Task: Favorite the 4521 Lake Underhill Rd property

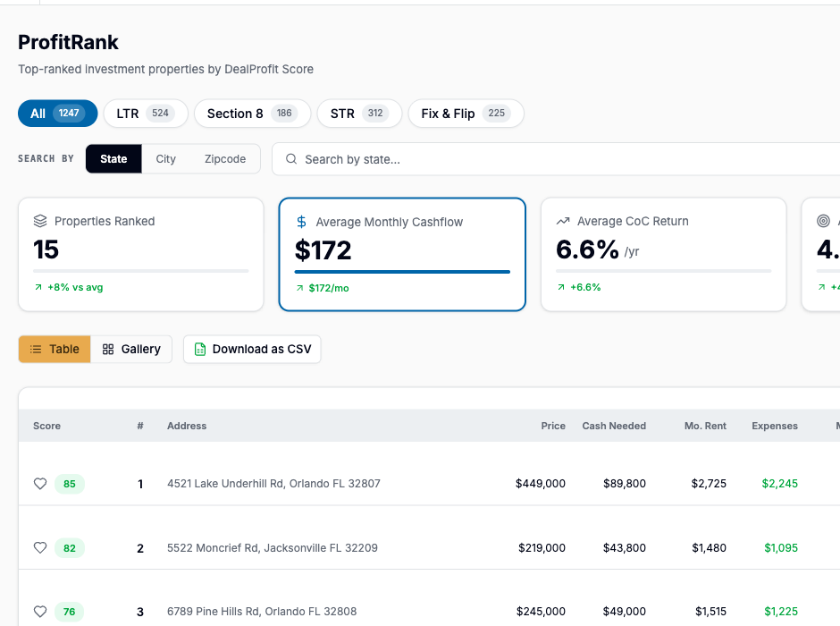Action: pyautogui.click(x=39, y=483)
